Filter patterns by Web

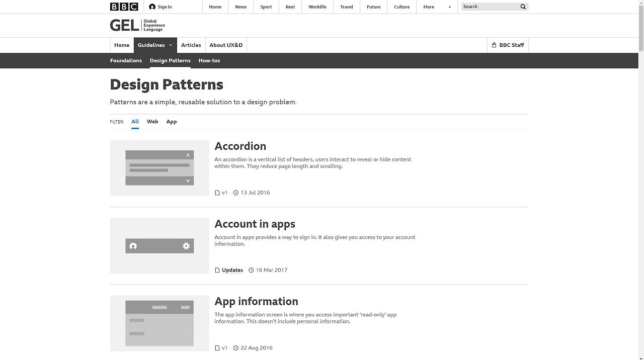[152, 122]
